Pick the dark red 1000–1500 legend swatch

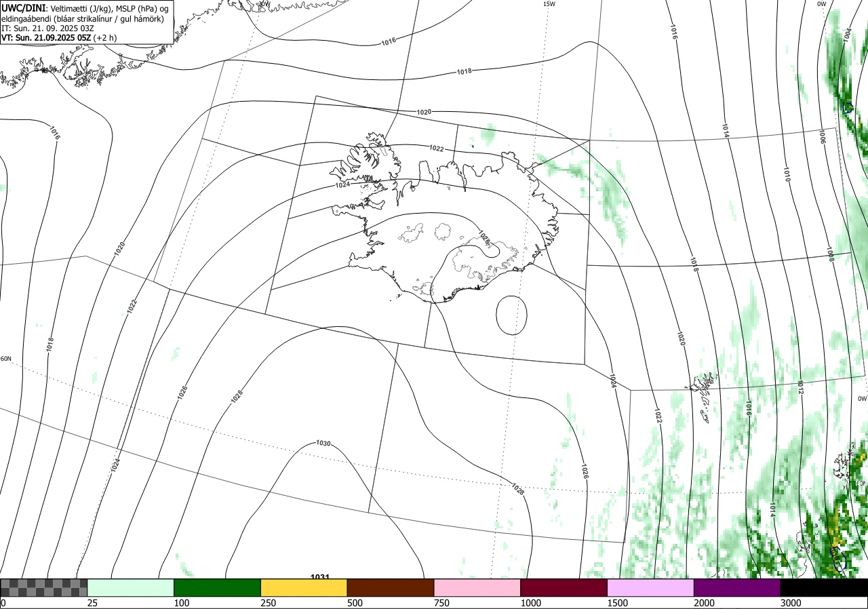pos(564,587)
